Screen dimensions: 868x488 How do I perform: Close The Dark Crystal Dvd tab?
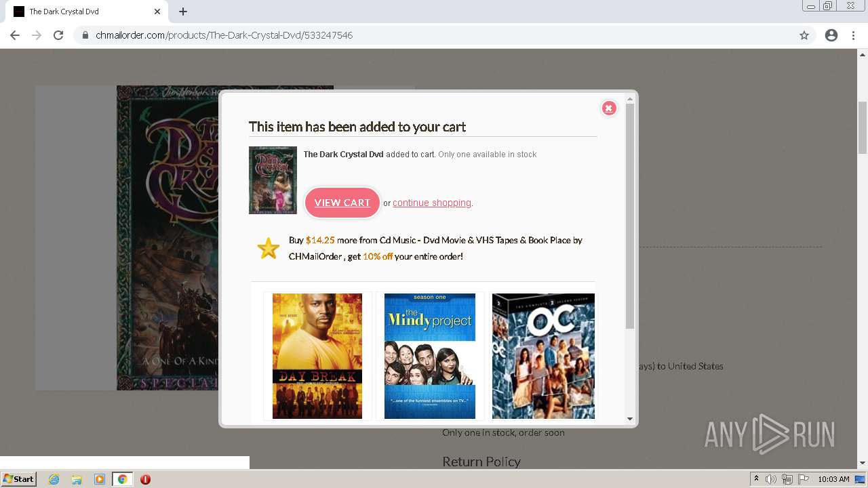[x=157, y=12]
